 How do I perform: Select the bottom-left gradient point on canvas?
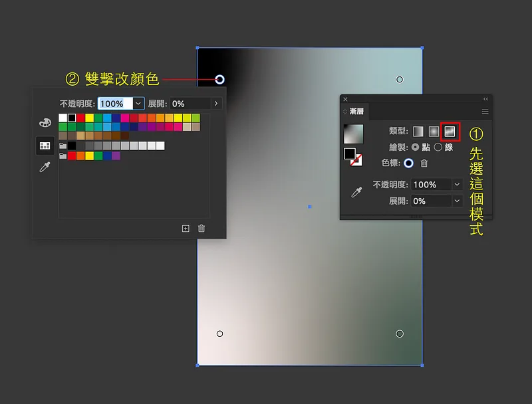tap(220, 334)
